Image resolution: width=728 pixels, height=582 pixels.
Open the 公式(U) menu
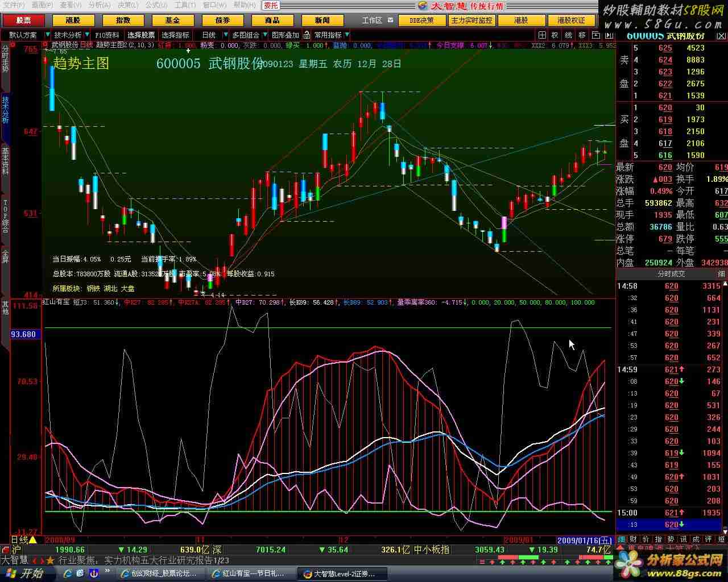[x=156, y=5]
